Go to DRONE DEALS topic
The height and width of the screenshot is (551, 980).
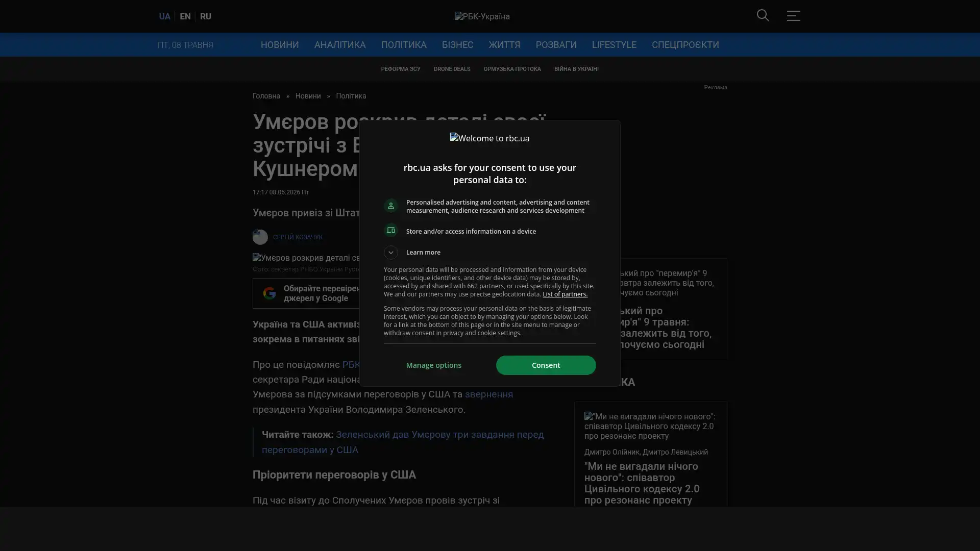tap(452, 69)
